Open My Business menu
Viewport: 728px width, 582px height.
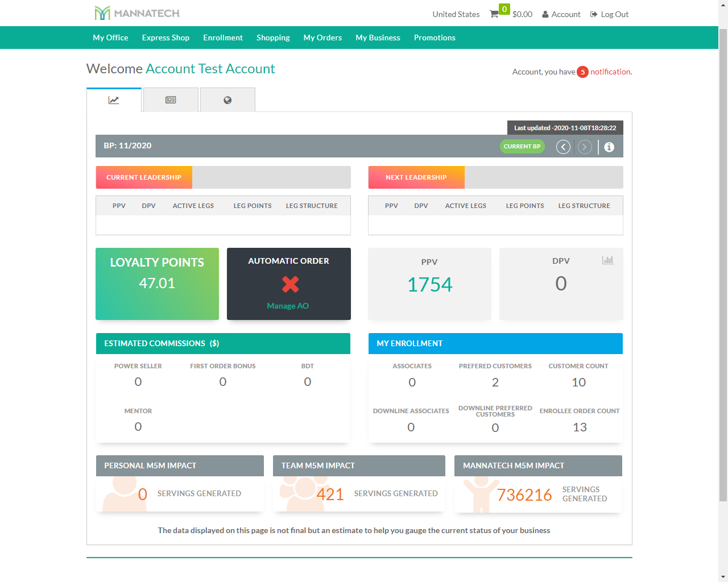pyautogui.click(x=378, y=38)
